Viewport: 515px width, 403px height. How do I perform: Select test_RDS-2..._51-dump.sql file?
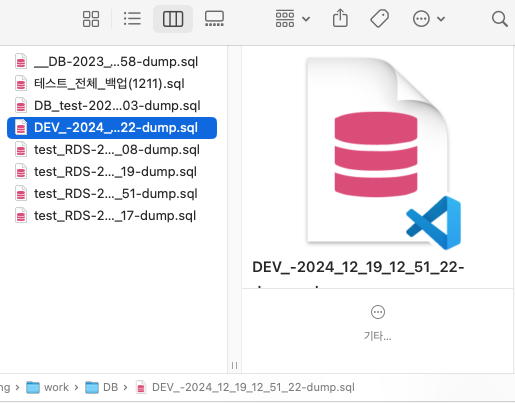click(x=112, y=194)
